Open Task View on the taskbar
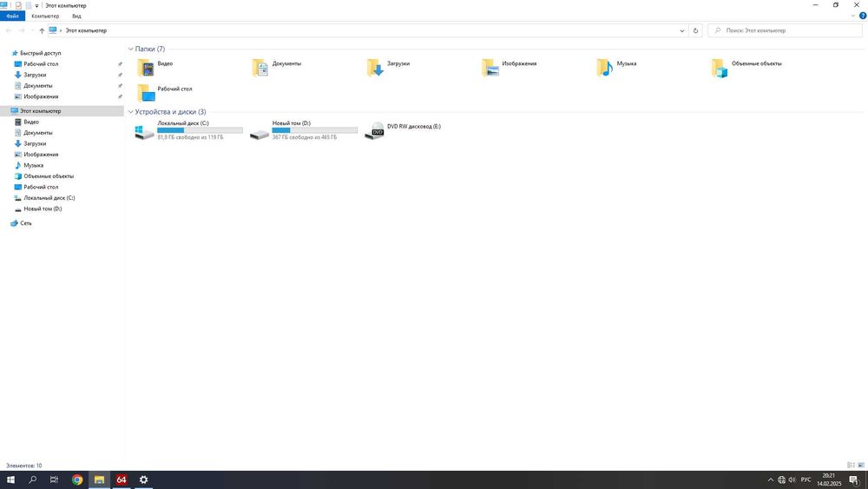The height and width of the screenshot is (489, 868). click(54, 479)
